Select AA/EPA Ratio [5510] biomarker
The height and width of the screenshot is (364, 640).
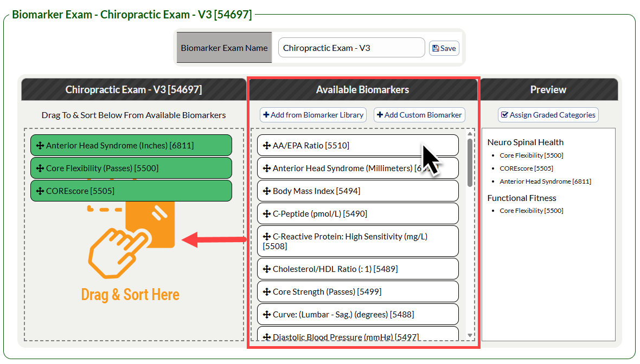tap(358, 146)
